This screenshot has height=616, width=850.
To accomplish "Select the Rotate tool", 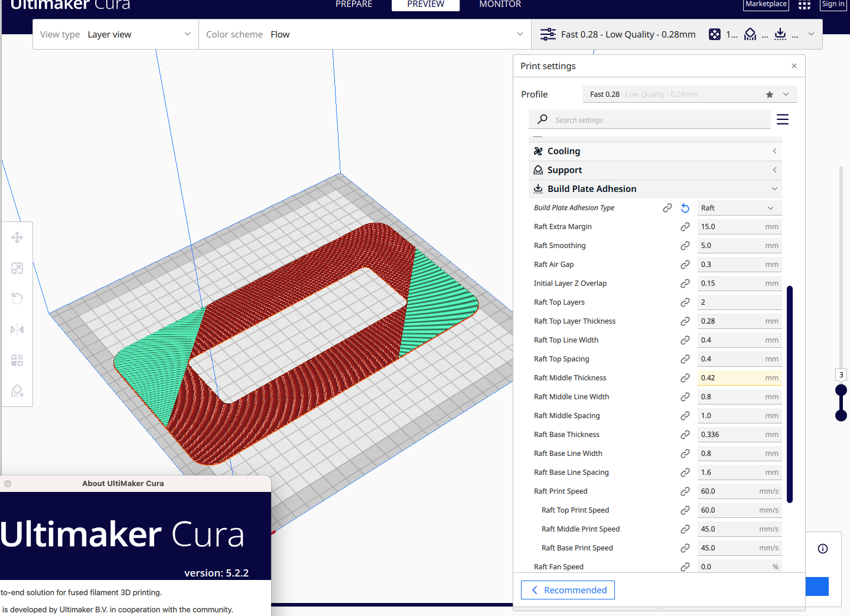I will [x=17, y=298].
